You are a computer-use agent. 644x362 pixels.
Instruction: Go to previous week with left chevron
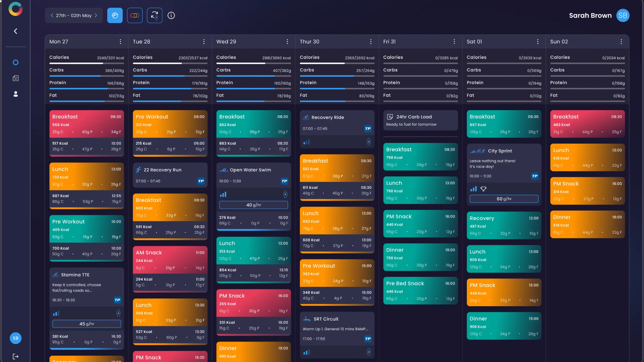52,16
